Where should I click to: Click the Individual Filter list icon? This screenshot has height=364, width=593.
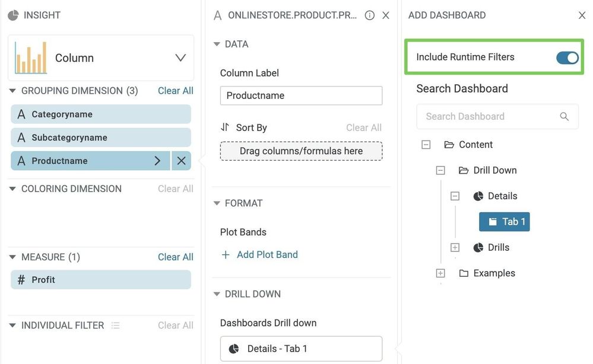pyautogui.click(x=116, y=325)
